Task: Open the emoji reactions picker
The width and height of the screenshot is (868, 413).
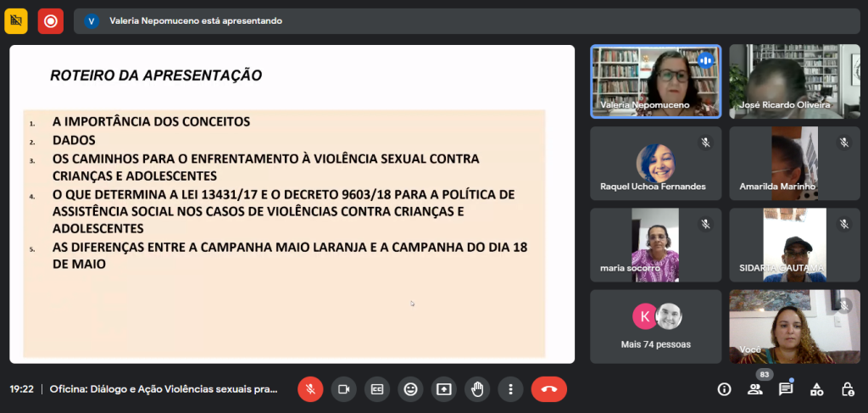Action: tap(410, 389)
